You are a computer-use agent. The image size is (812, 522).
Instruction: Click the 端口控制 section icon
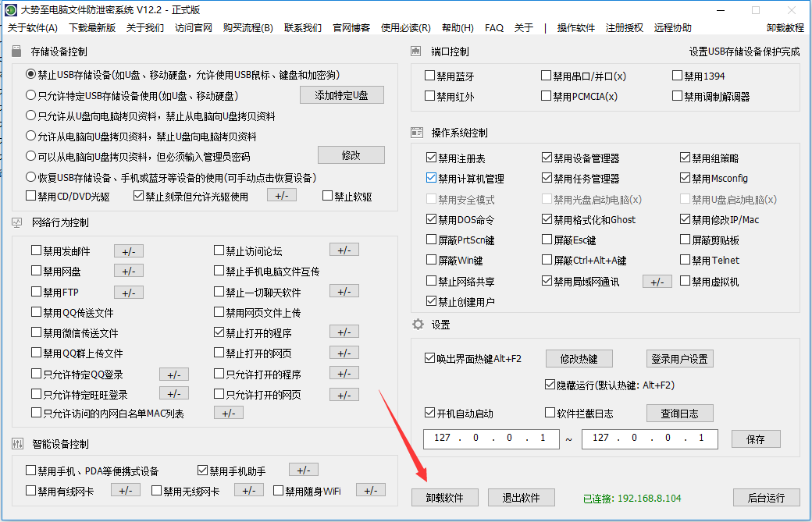click(x=417, y=52)
